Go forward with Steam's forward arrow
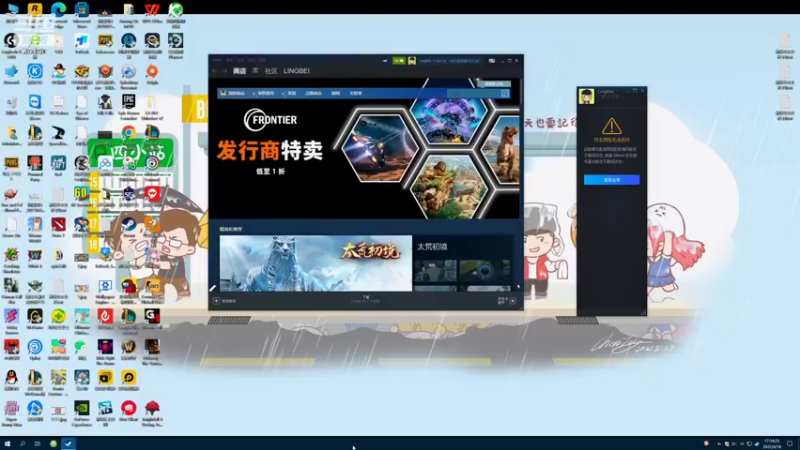This screenshot has width=800, height=450. pyautogui.click(x=224, y=71)
